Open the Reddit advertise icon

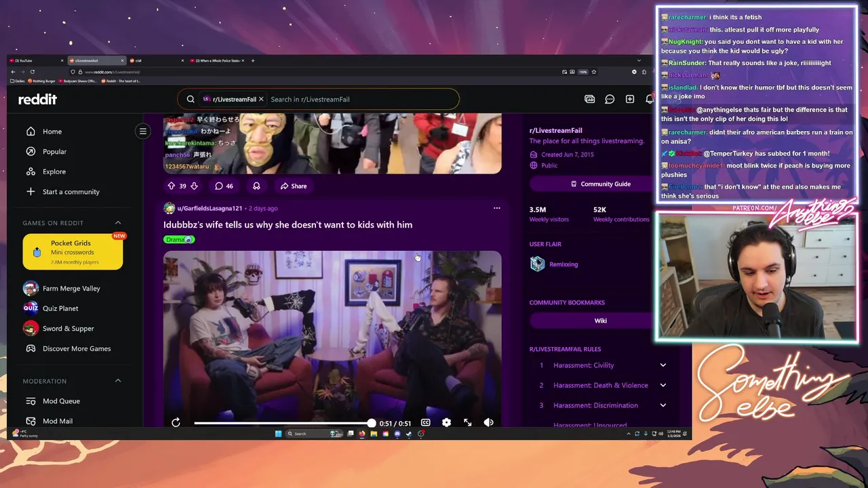[x=590, y=99]
